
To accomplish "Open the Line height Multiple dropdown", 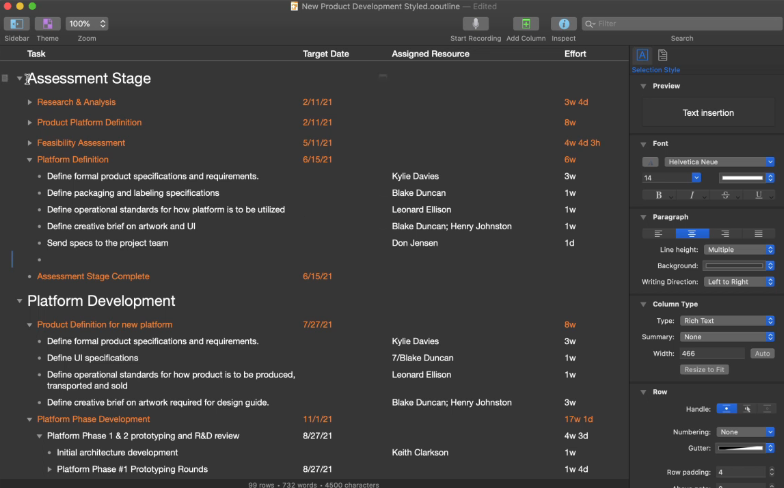I will (x=739, y=250).
